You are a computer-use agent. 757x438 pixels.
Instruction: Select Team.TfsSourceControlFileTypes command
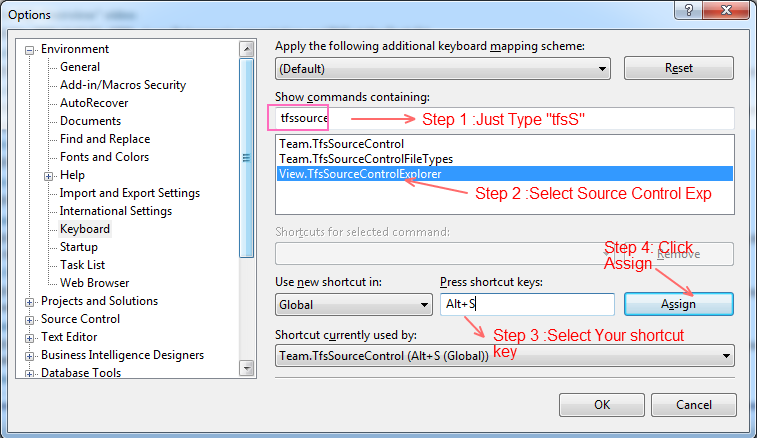(x=366, y=158)
